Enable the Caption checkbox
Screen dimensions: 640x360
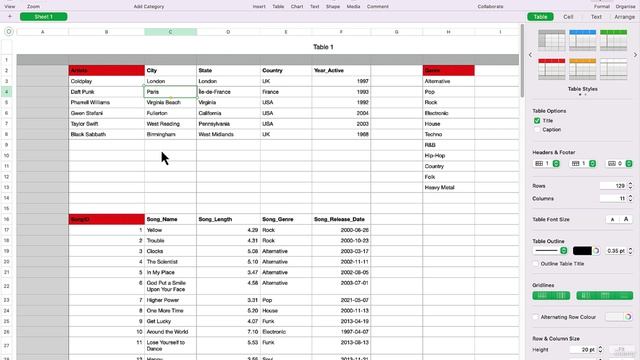click(x=537, y=130)
